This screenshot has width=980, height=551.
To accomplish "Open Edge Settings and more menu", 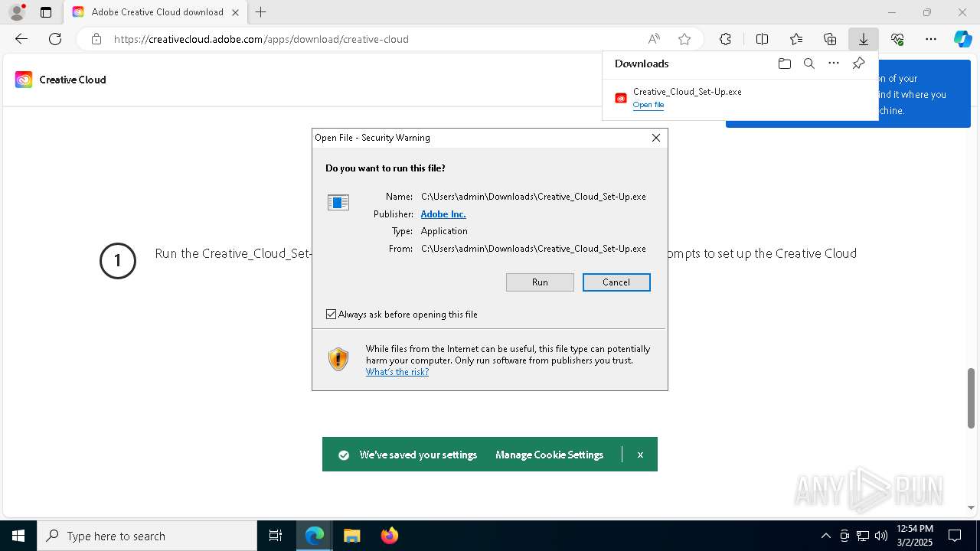I will coord(931,39).
